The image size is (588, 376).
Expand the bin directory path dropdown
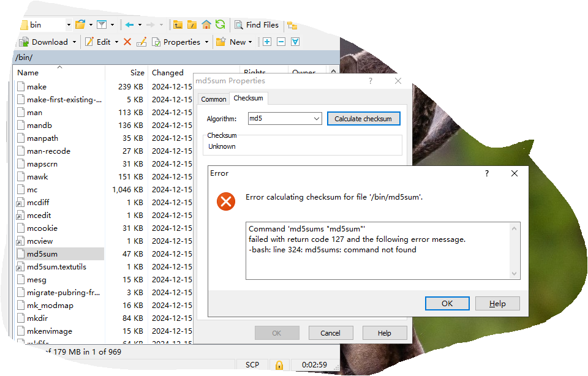tap(69, 24)
